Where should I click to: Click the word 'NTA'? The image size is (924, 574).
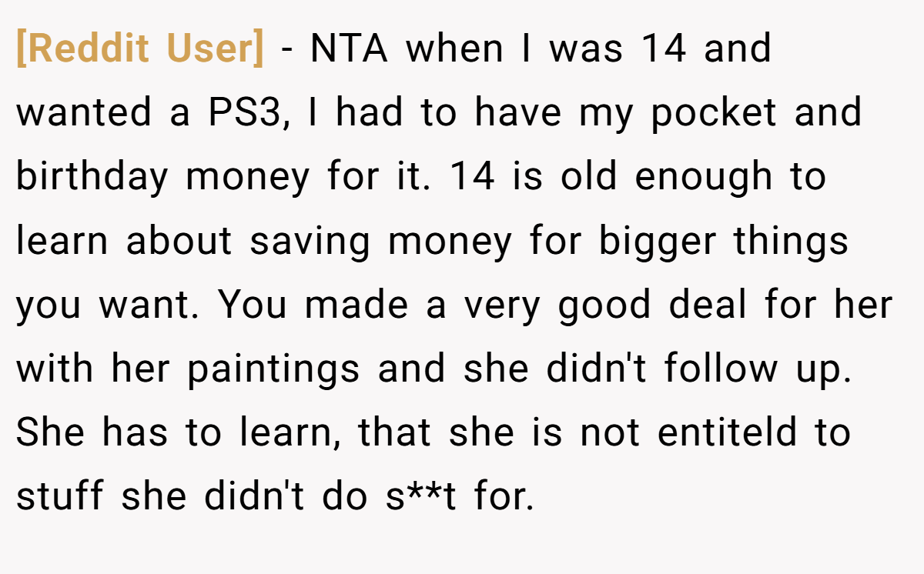350,49
